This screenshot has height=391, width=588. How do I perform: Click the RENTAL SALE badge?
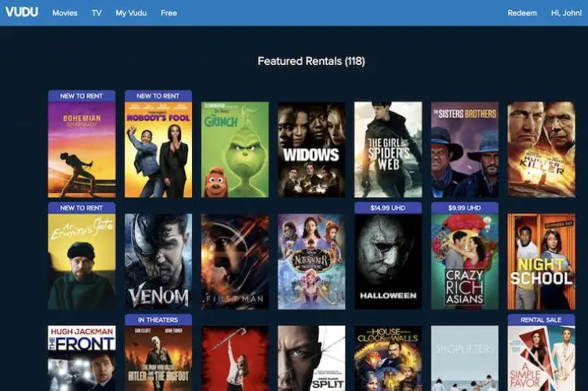tap(541, 320)
